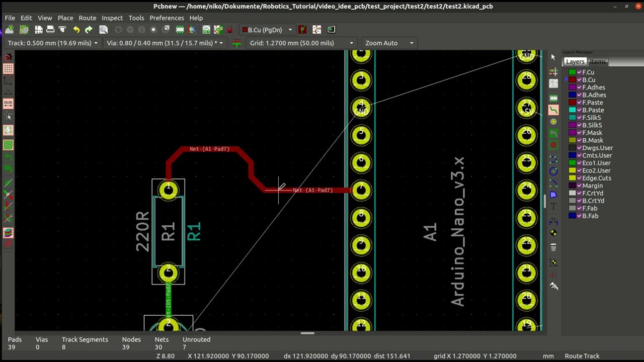
Task: Click the Plot icon
Action: tap(62, 30)
